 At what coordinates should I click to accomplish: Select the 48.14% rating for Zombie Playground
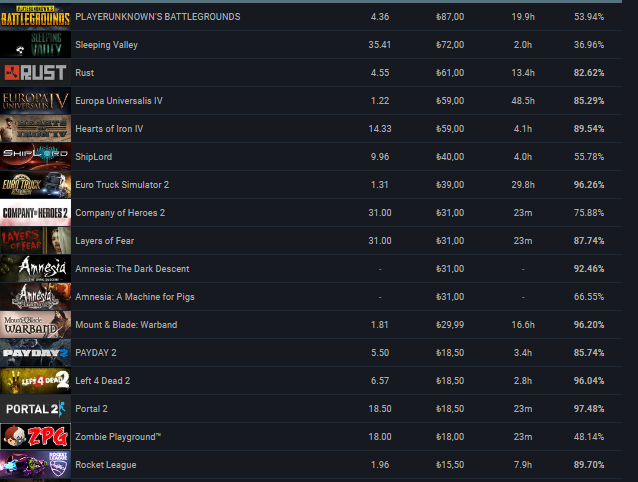(x=589, y=437)
